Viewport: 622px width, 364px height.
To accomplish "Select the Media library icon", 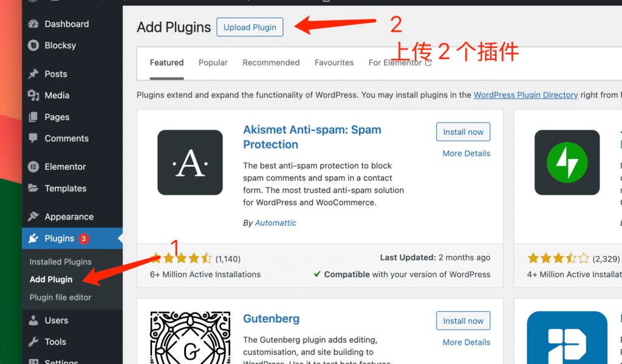I will click(x=33, y=95).
